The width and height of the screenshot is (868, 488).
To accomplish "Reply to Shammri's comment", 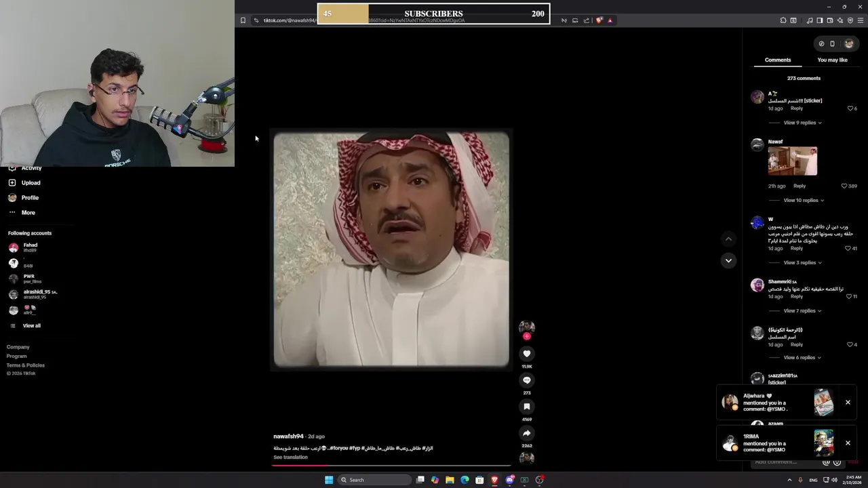I will 797,296.
